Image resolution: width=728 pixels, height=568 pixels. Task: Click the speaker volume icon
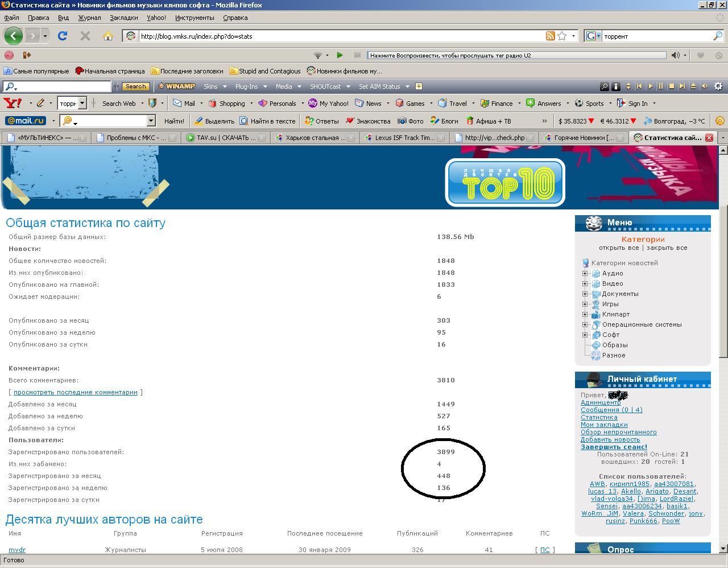pos(675,55)
